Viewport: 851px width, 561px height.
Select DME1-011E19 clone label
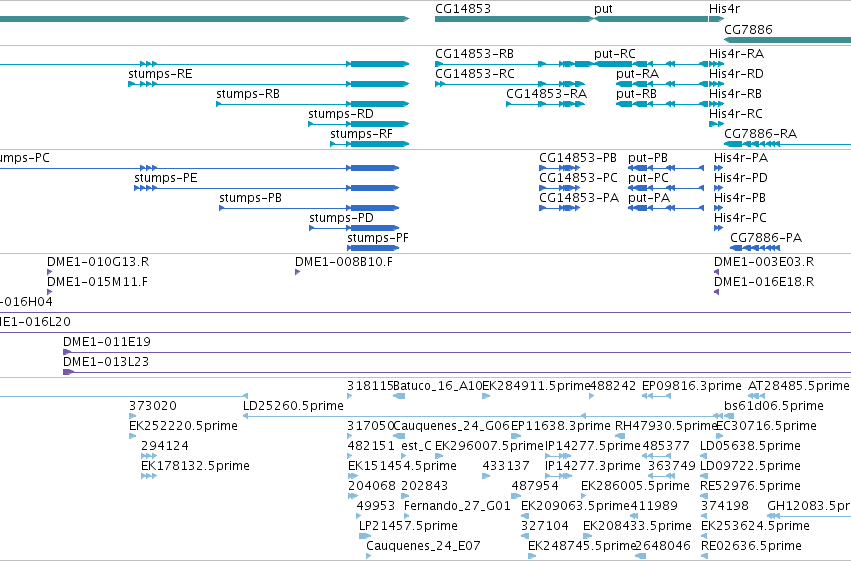(x=106, y=342)
